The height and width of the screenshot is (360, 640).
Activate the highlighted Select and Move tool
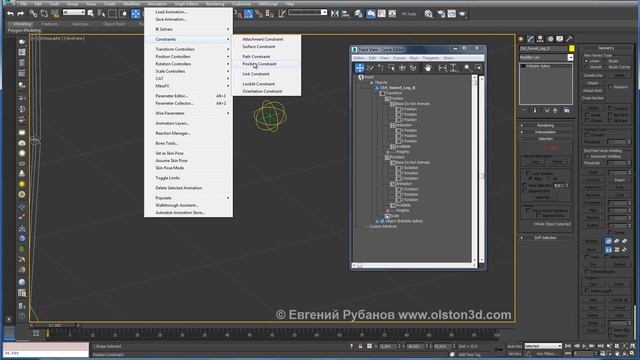pyautogui.click(x=136, y=14)
